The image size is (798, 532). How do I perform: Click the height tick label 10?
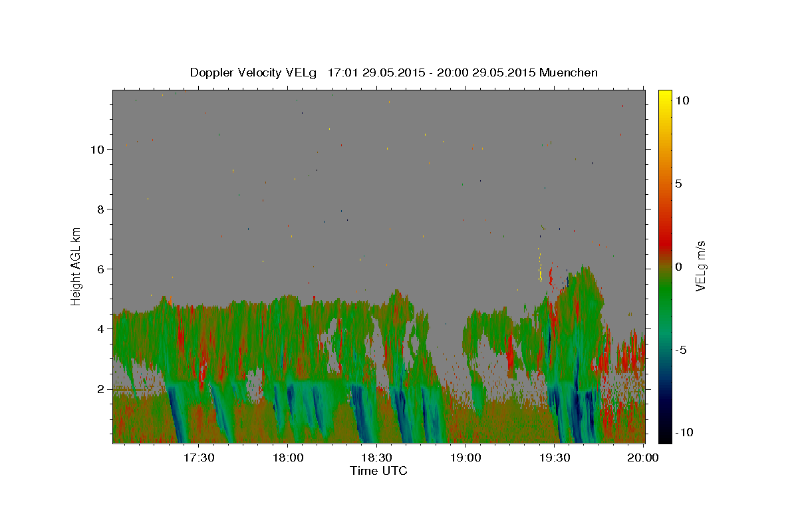(97, 149)
